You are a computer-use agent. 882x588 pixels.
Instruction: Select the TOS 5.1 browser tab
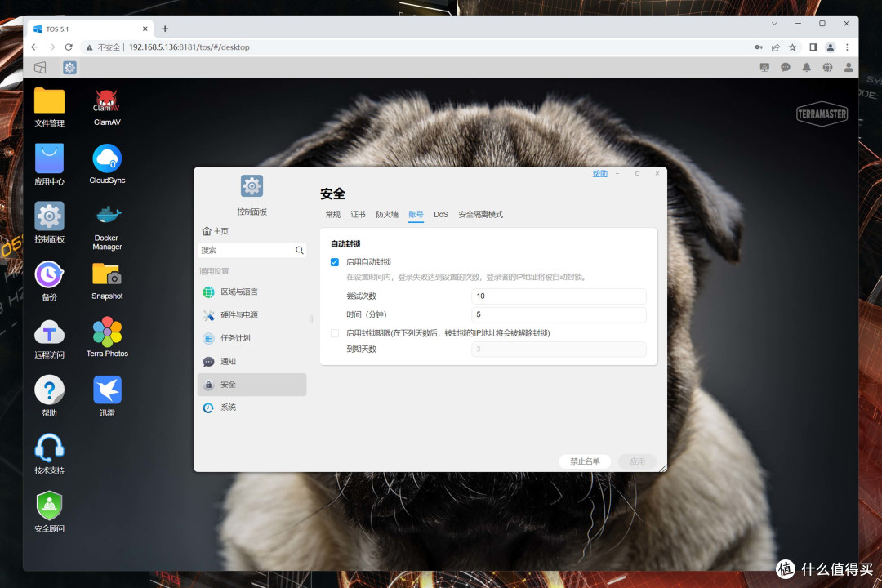90,29
